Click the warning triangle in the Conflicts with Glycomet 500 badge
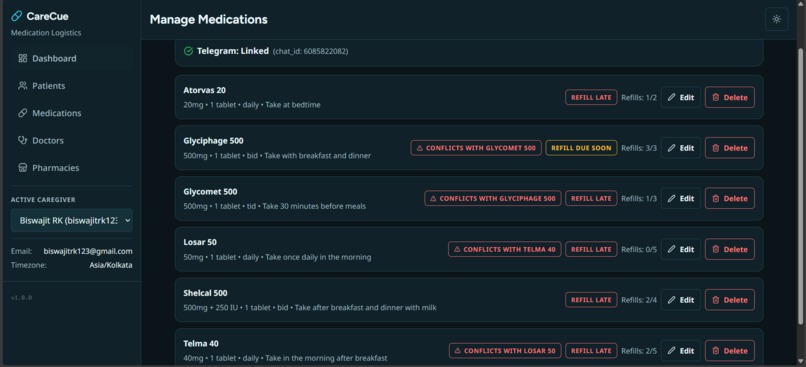The image size is (806, 367). (x=419, y=148)
